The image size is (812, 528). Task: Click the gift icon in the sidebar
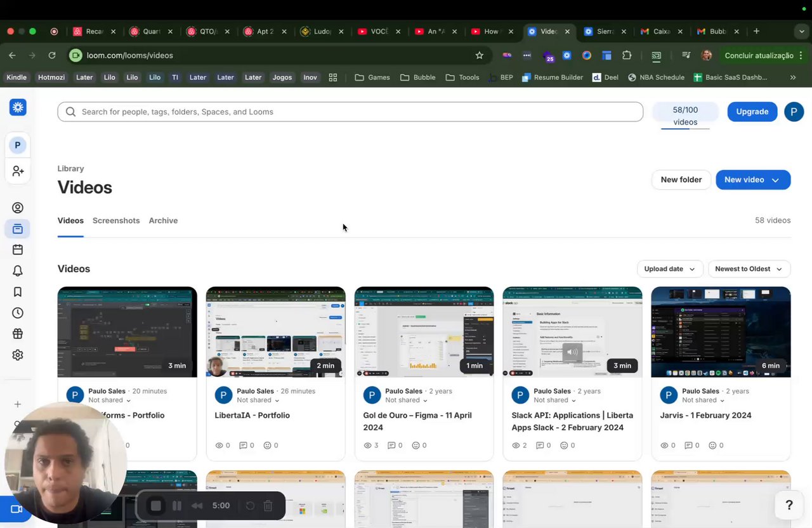point(18,334)
